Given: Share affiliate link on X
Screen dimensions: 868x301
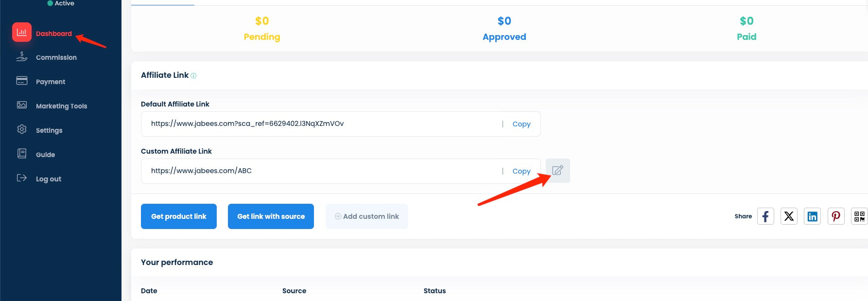Looking at the screenshot, I should (789, 216).
